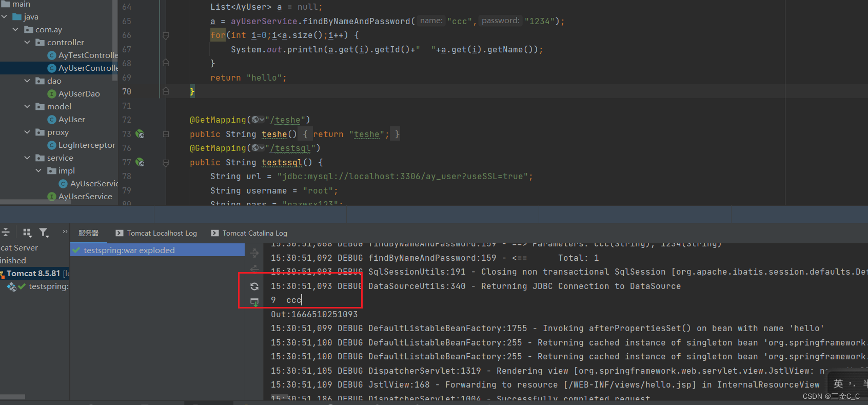Fold the for loop at line 66
The width and height of the screenshot is (868, 405).
[x=166, y=35]
